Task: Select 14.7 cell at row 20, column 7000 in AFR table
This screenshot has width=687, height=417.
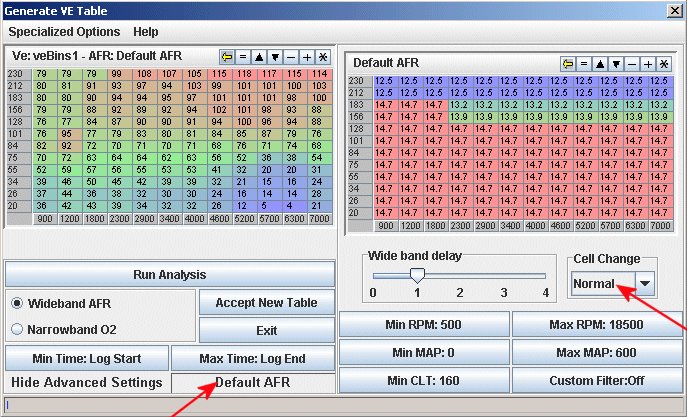Action: [660, 213]
